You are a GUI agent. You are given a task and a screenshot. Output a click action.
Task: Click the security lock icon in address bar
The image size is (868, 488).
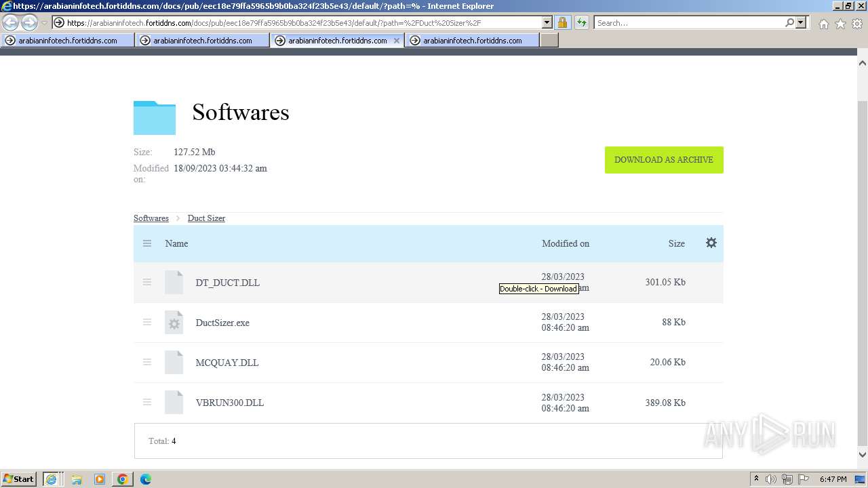point(562,22)
